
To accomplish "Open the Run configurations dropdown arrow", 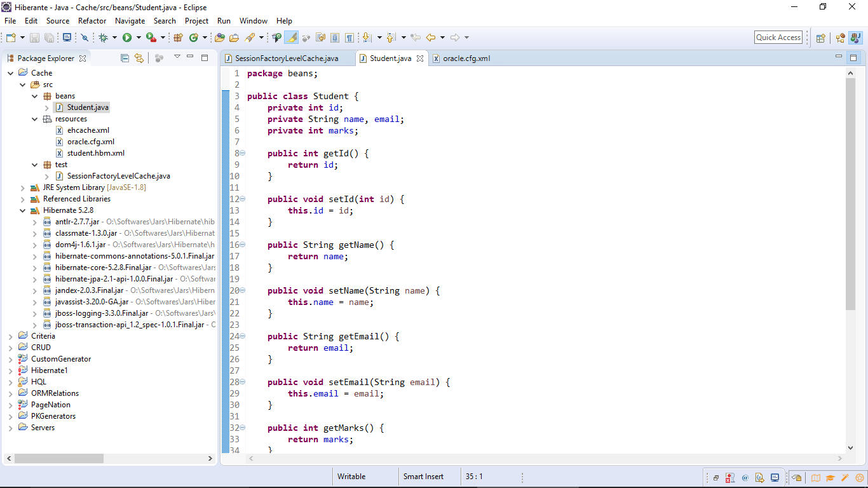I will (x=139, y=37).
